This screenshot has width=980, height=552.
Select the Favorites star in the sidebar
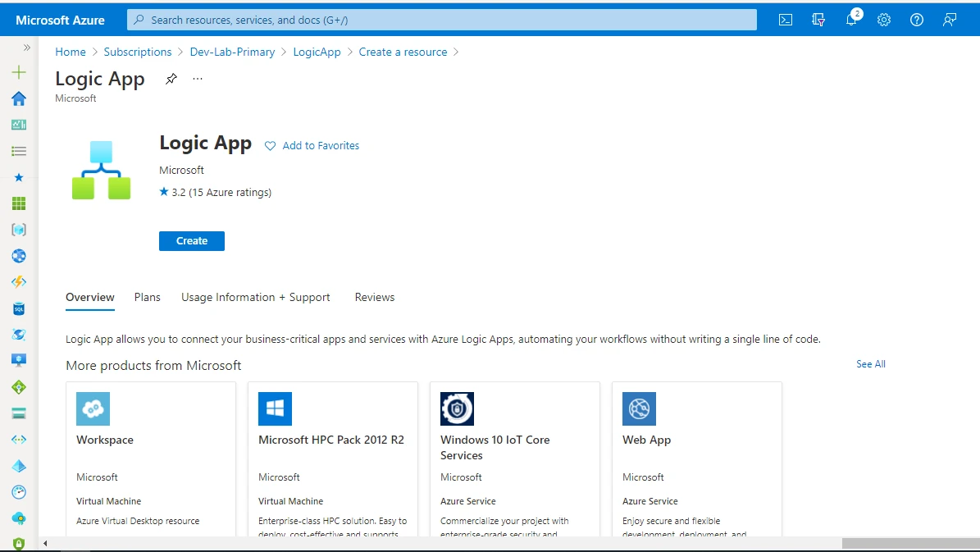point(18,177)
